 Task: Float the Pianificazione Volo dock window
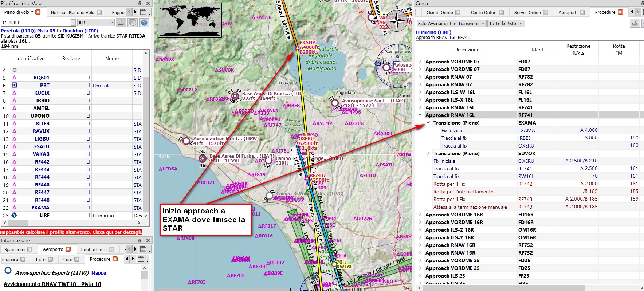140,3
